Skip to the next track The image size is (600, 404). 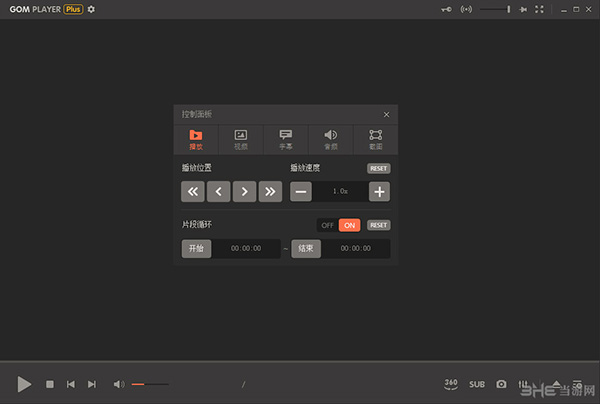coord(92,384)
